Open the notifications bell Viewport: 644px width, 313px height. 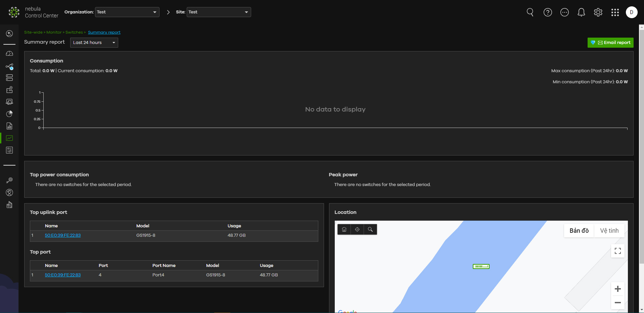coord(581,12)
